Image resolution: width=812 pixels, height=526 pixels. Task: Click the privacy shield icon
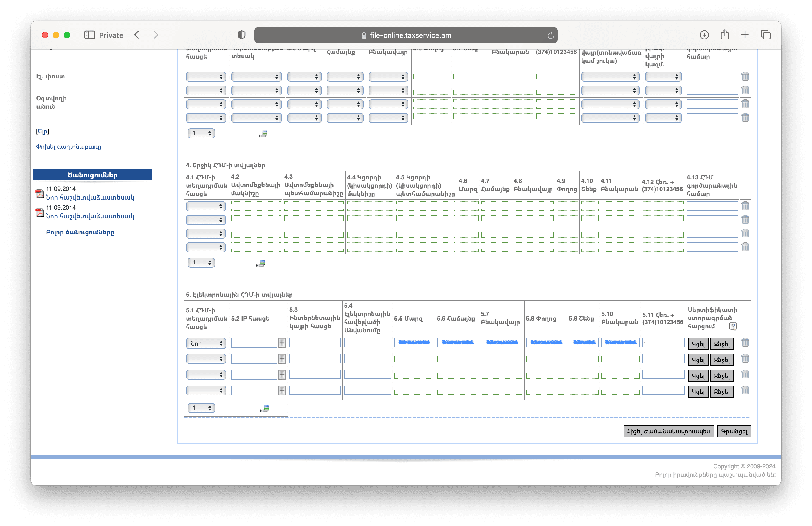pyautogui.click(x=242, y=35)
